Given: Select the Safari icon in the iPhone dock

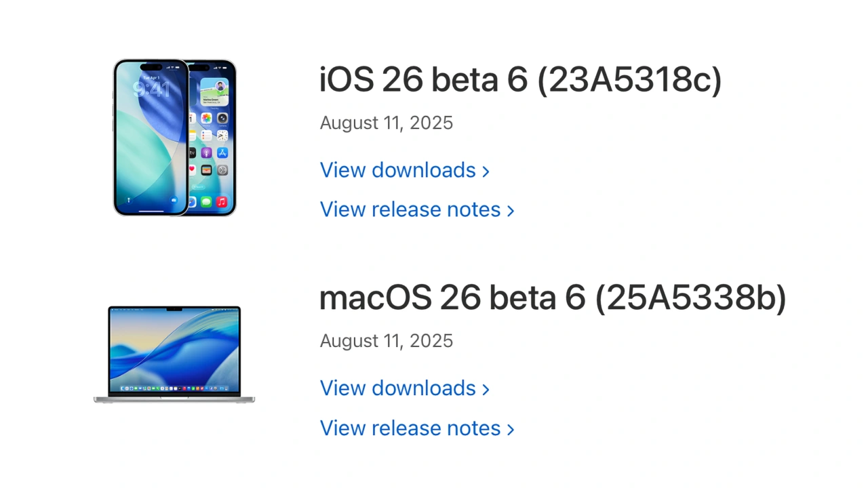Looking at the screenshot, I should pos(192,203).
